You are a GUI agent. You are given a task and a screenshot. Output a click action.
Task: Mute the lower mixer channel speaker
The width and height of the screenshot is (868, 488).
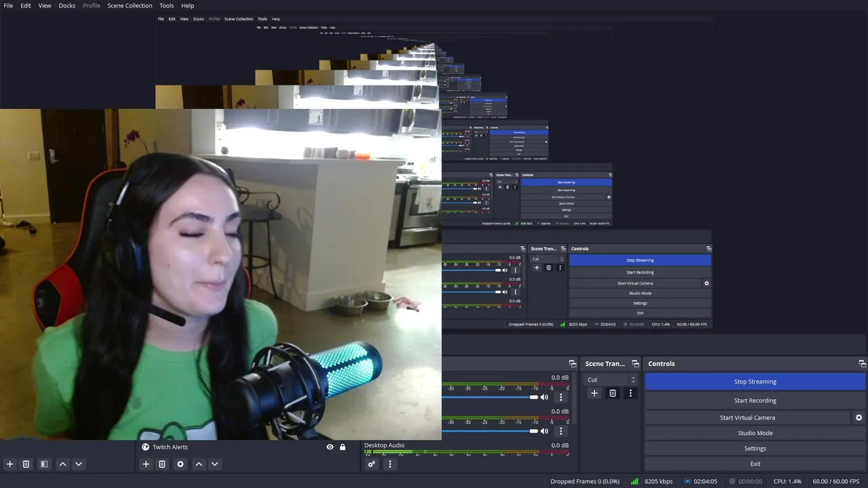point(544,431)
